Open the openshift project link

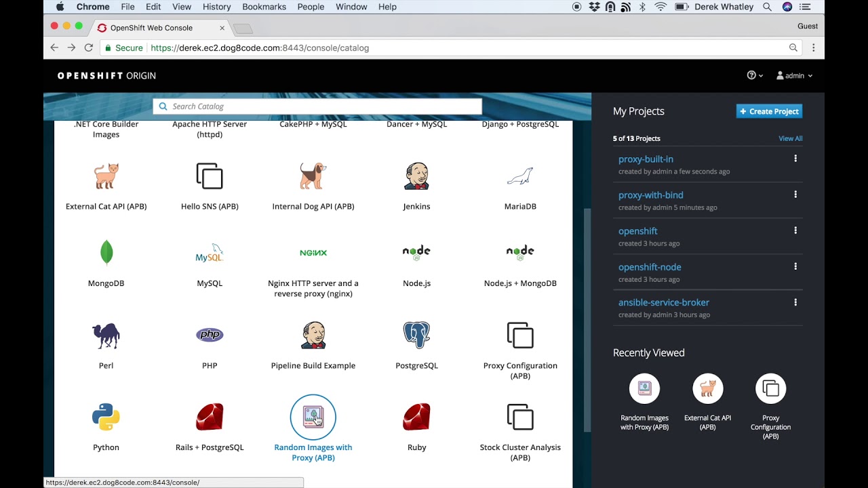point(638,231)
